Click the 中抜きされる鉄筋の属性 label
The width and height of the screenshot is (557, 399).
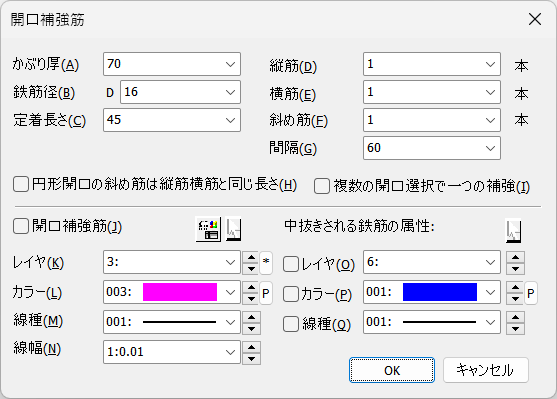(359, 226)
